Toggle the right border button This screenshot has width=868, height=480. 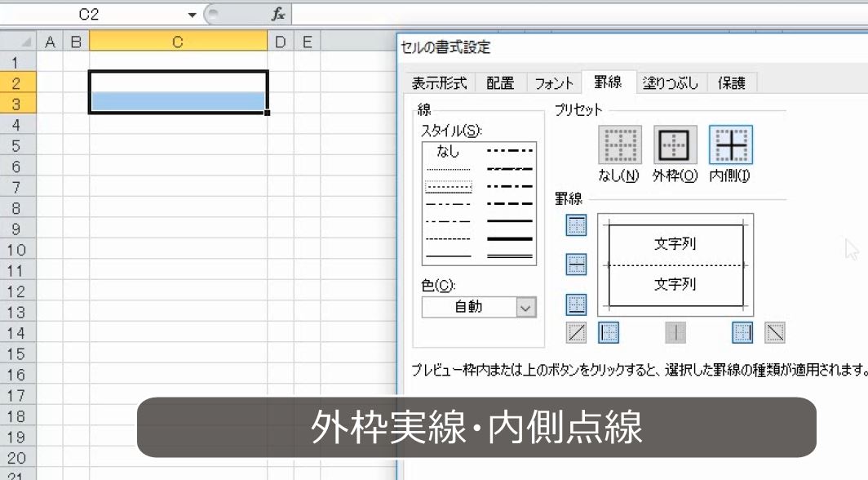pyautogui.click(x=742, y=333)
